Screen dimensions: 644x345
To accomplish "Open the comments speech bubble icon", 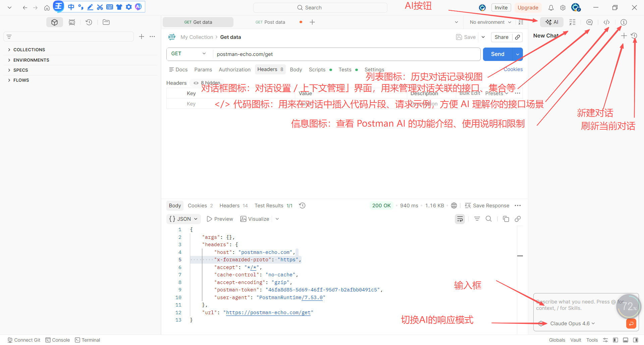I will point(589,22).
